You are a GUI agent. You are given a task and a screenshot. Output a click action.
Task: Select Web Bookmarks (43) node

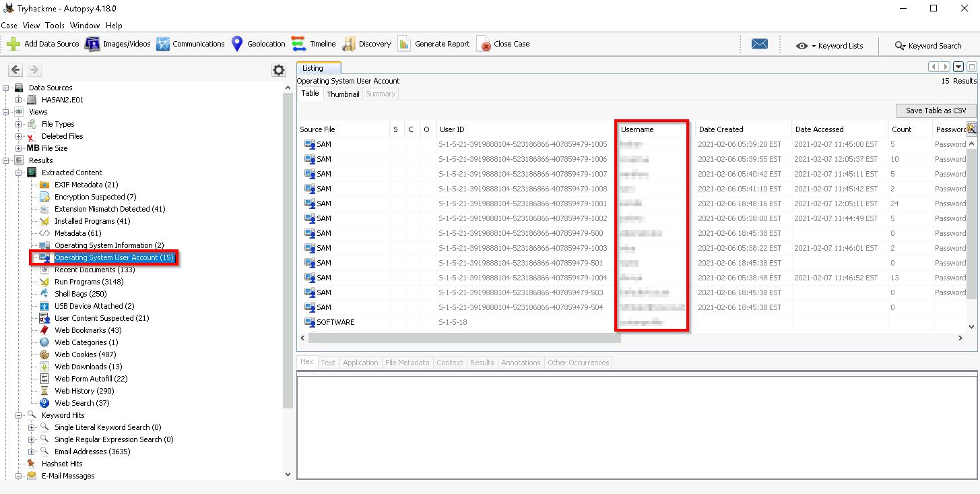point(88,330)
